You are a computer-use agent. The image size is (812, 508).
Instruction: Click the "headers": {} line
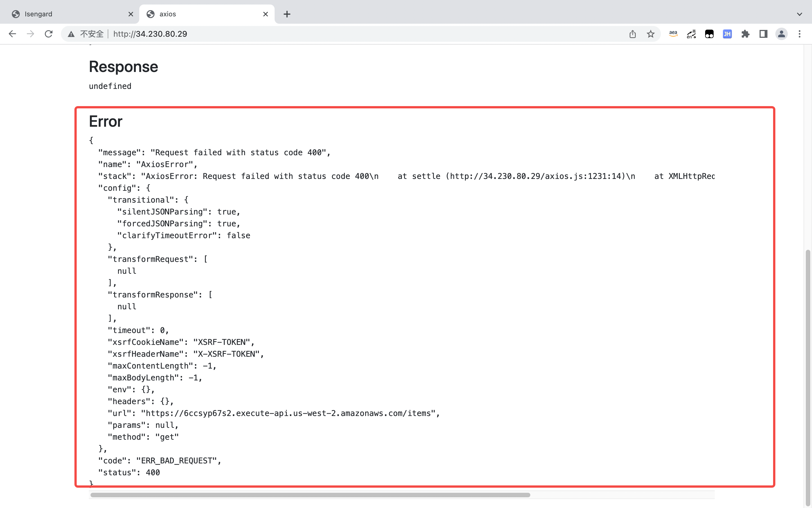(x=141, y=402)
